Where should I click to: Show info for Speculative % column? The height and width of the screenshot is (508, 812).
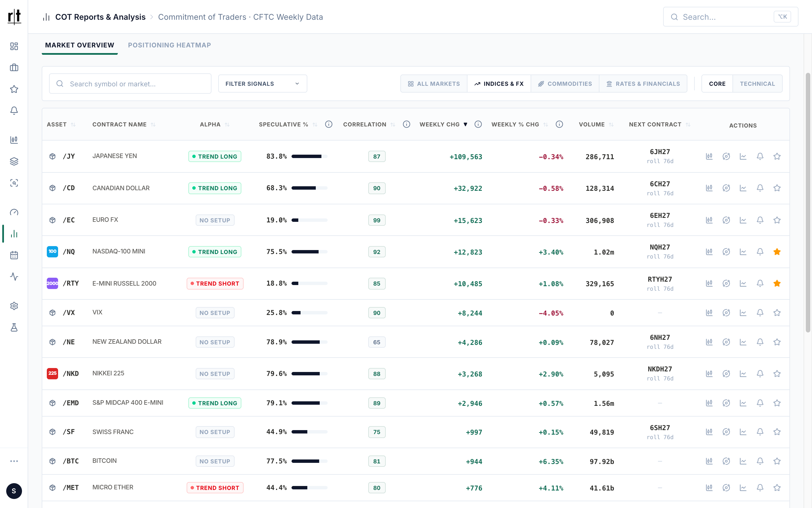tap(328, 124)
